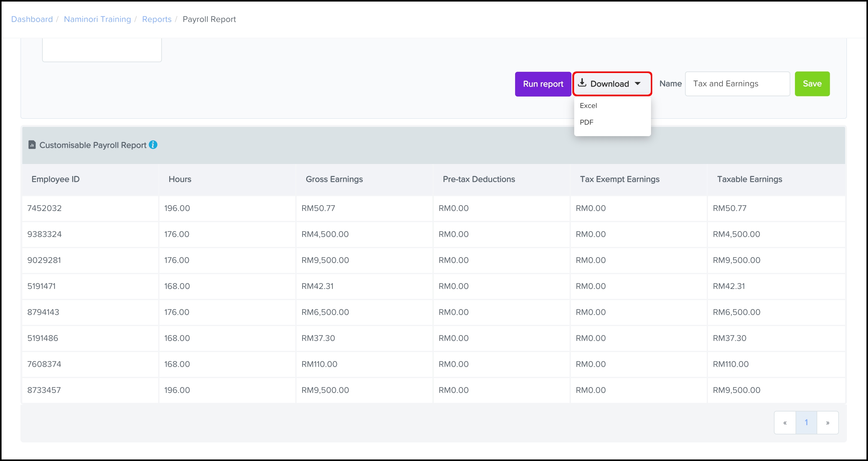Click the Gross Earnings column header

[x=334, y=179]
